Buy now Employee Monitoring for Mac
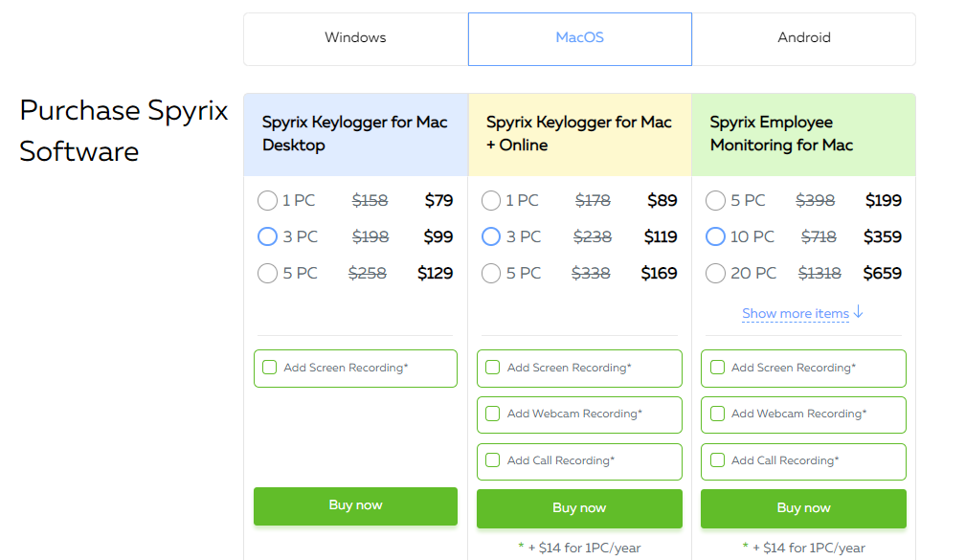965x560 pixels. (803, 508)
